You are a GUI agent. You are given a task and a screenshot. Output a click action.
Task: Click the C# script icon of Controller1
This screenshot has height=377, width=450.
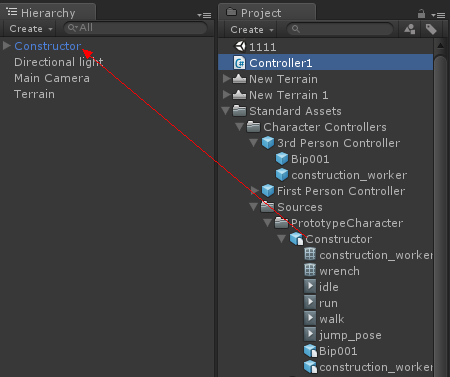point(239,63)
